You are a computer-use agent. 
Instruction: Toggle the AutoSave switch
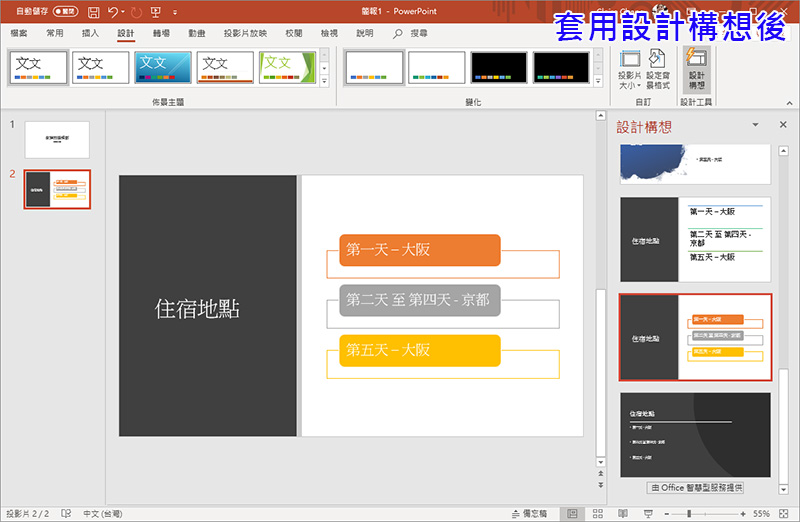point(65,11)
